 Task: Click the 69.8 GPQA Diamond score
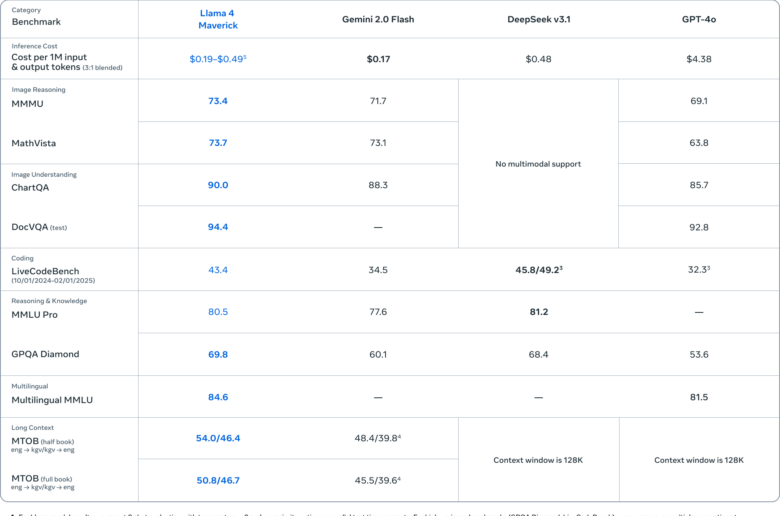click(x=218, y=355)
